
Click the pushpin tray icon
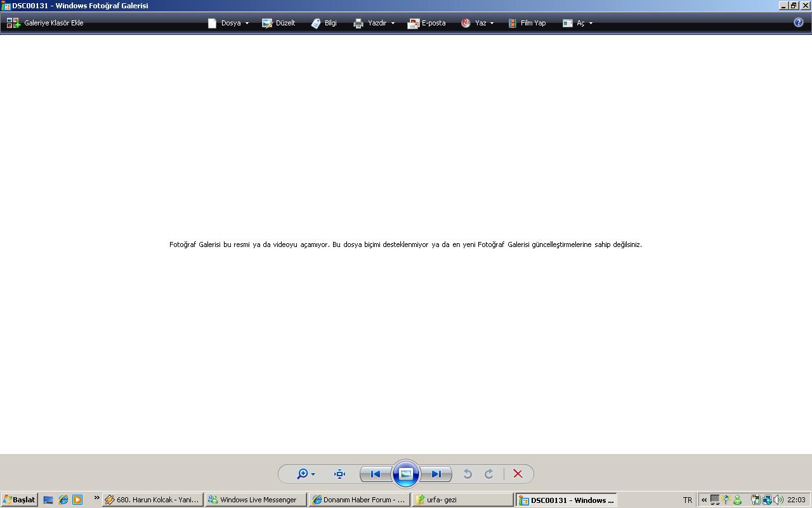726,500
